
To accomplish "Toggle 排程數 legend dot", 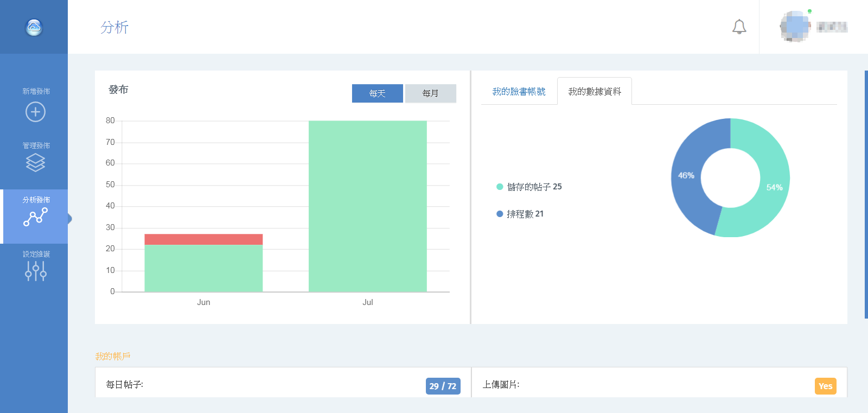I will (500, 214).
